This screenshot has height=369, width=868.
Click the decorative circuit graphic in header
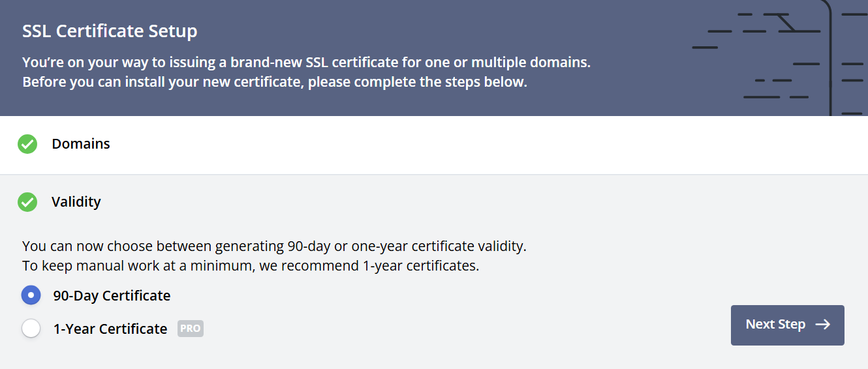coord(783,59)
